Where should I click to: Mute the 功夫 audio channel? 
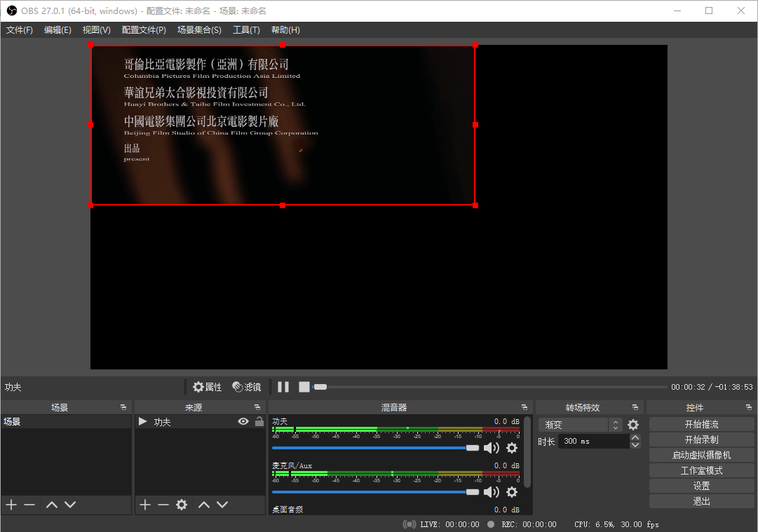tap(492, 448)
